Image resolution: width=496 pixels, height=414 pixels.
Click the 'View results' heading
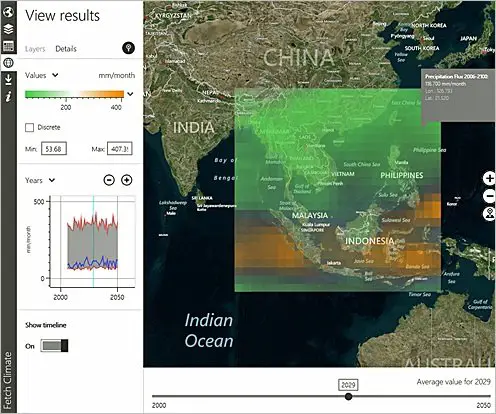tap(63, 16)
